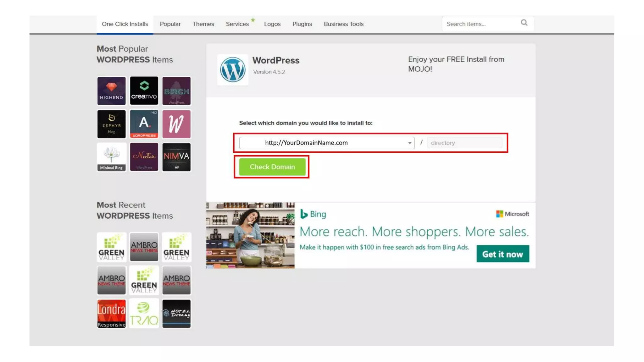Click the Microsoft logo in the ad
Screen dimensions: 644x362
pyautogui.click(x=512, y=214)
